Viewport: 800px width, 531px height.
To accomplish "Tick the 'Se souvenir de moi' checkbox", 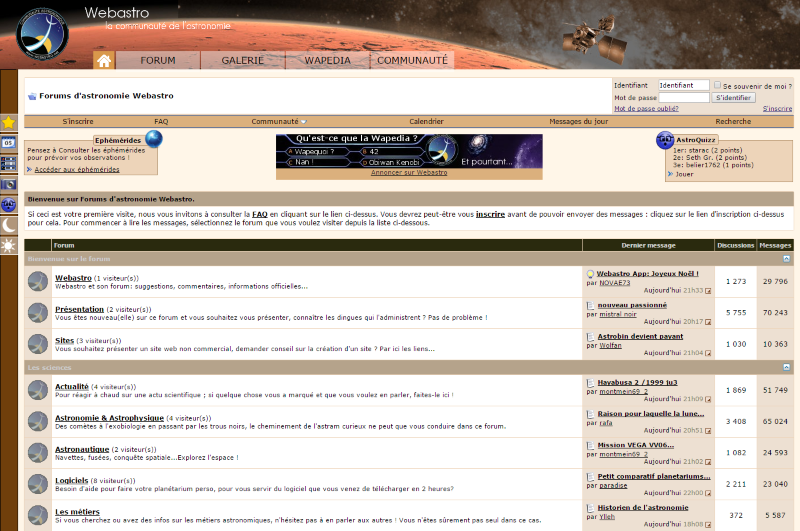I will click(717, 85).
